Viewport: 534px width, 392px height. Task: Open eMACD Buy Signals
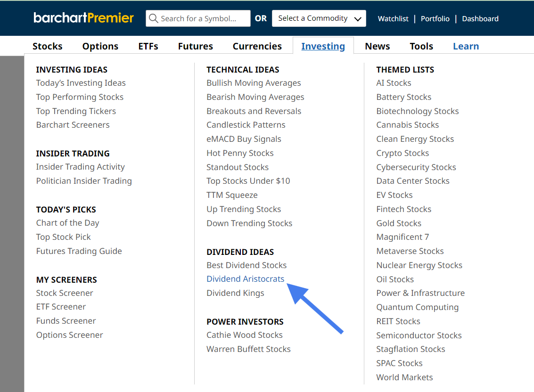point(244,139)
